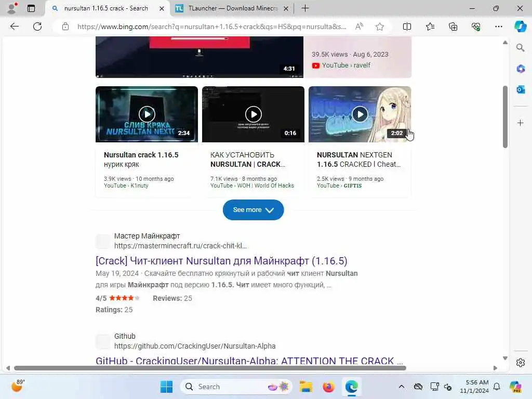Refresh the Bing search page
Viewport: 532px width, 399px height.
(x=37, y=26)
